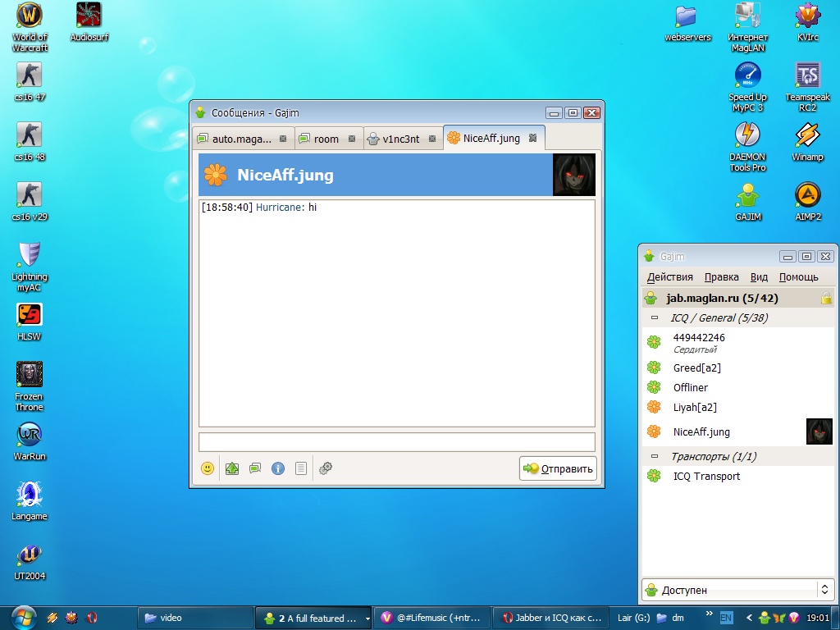Viewport: 840px width, 630px height.
Task: Open conversation history document icon
Action: pos(301,468)
